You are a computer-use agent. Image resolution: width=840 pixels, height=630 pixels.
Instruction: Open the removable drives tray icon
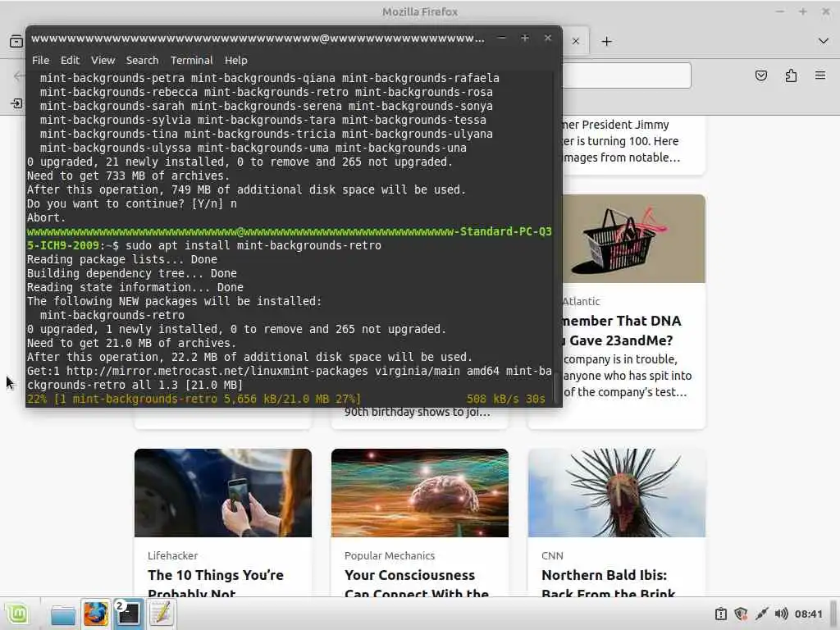tap(721, 614)
